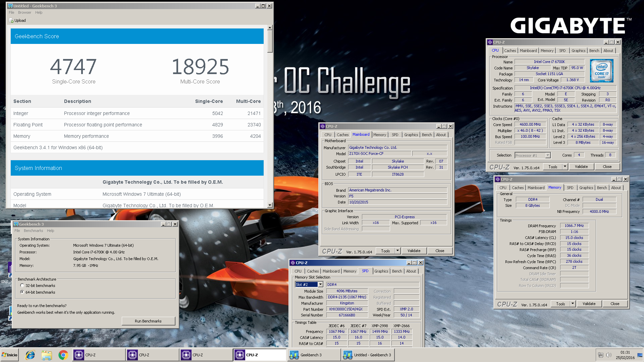Viewport: 644px width, 362px height.
Task: Open the Slot #2 memory slot dropdown
Action: click(320, 285)
